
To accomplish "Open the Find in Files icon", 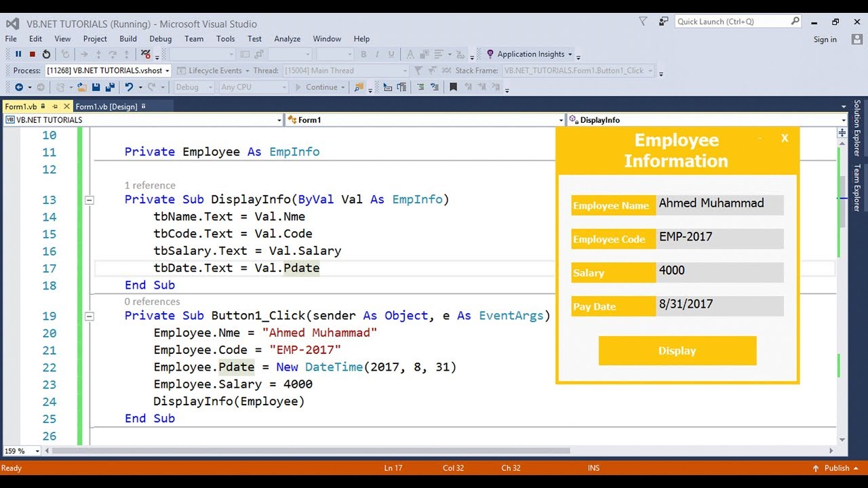I will 359,87.
